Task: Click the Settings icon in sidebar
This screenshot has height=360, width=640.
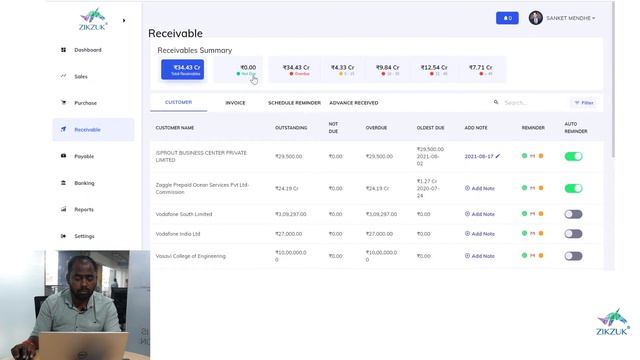Action: [63, 236]
